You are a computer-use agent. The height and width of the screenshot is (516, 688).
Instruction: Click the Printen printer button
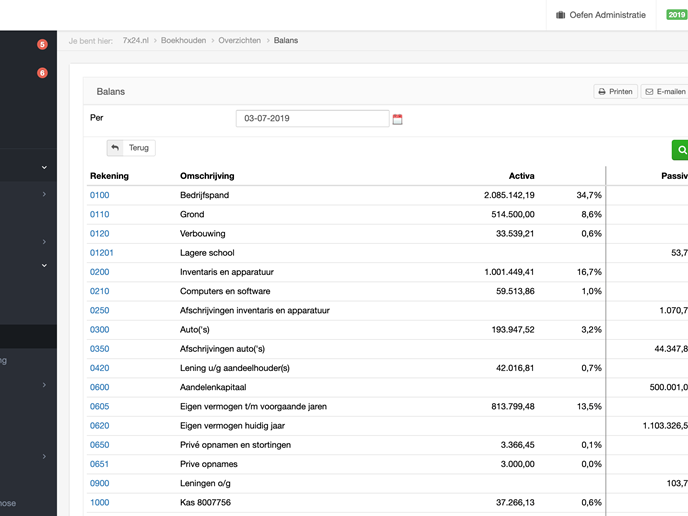(x=615, y=91)
